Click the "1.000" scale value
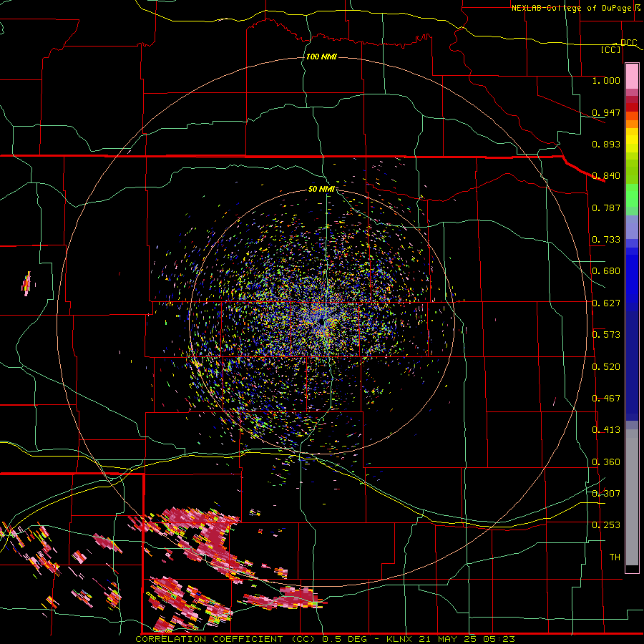This screenshot has height=644, width=644. click(606, 80)
